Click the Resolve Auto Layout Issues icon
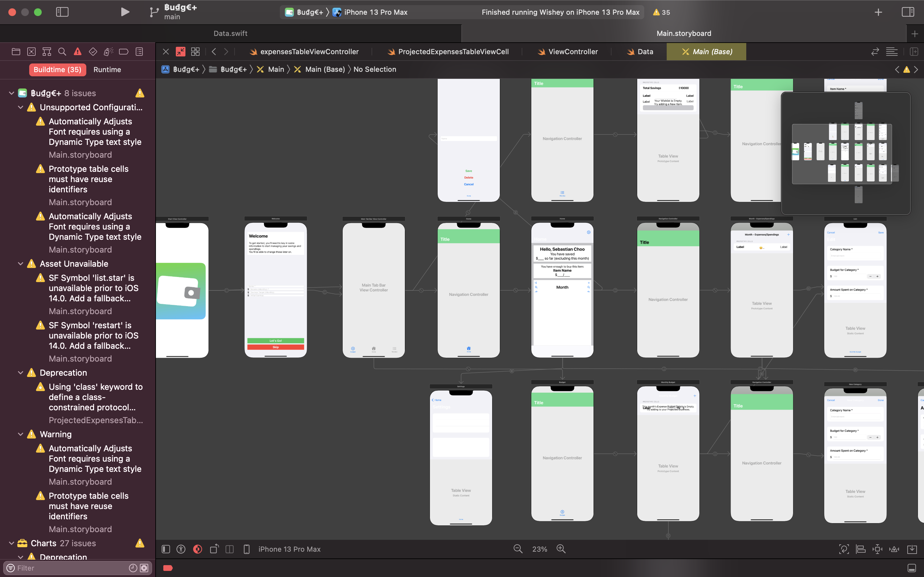Image resolution: width=924 pixels, height=577 pixels. point(894,549)
